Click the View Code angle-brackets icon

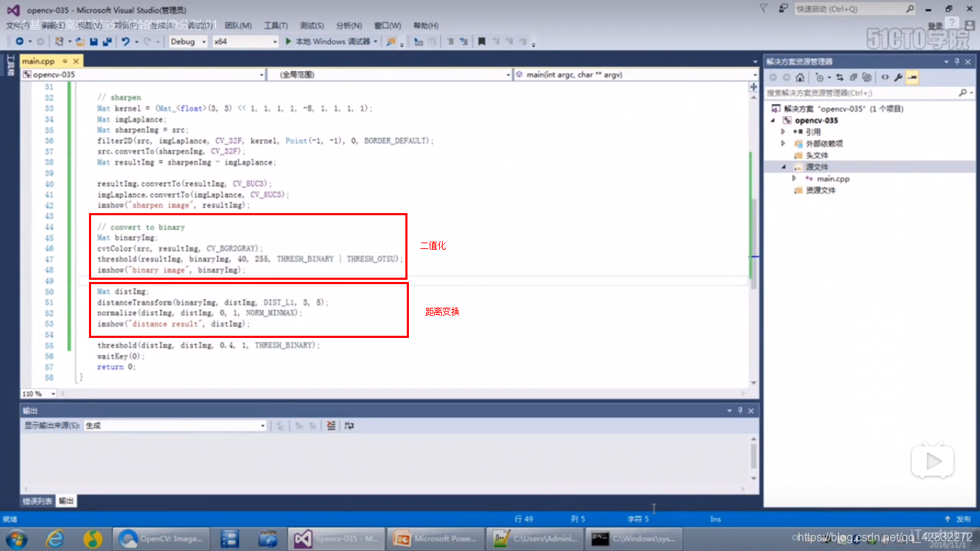pos(885,77)
